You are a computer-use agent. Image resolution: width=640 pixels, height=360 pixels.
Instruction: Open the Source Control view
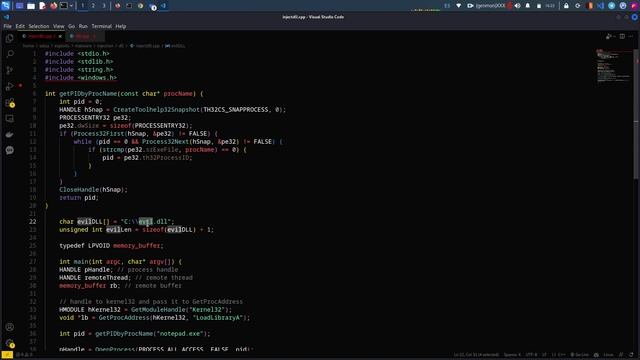point(10,70)
